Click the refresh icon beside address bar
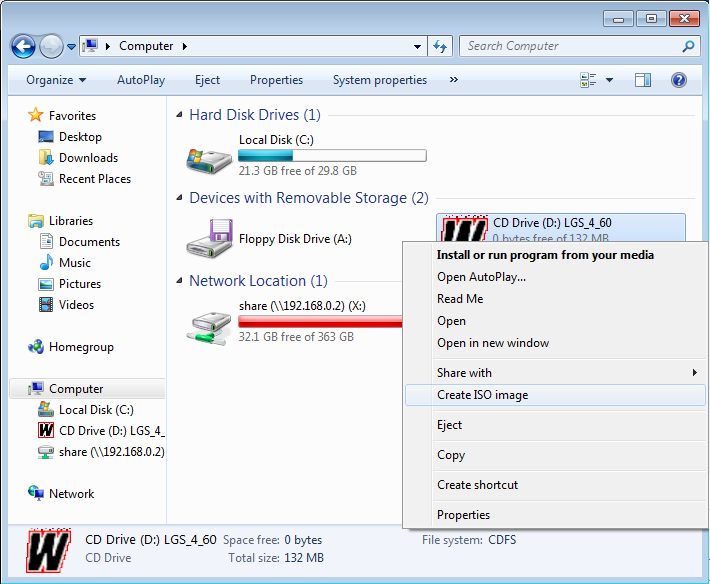Viewport: 710px width, 584px height. [440, 46]
